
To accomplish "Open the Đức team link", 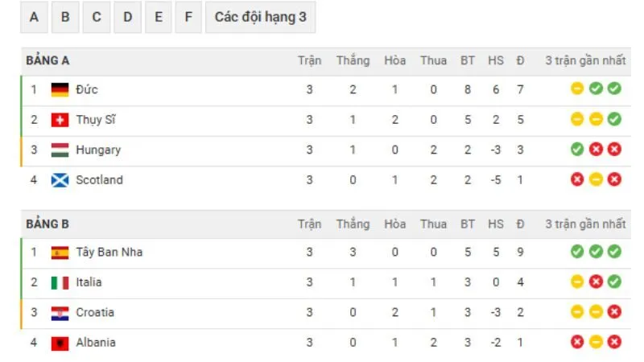I will [x=87, y=89].
